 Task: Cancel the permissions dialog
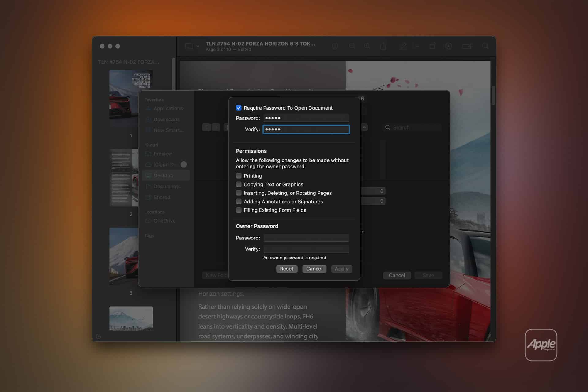[314, 269]
